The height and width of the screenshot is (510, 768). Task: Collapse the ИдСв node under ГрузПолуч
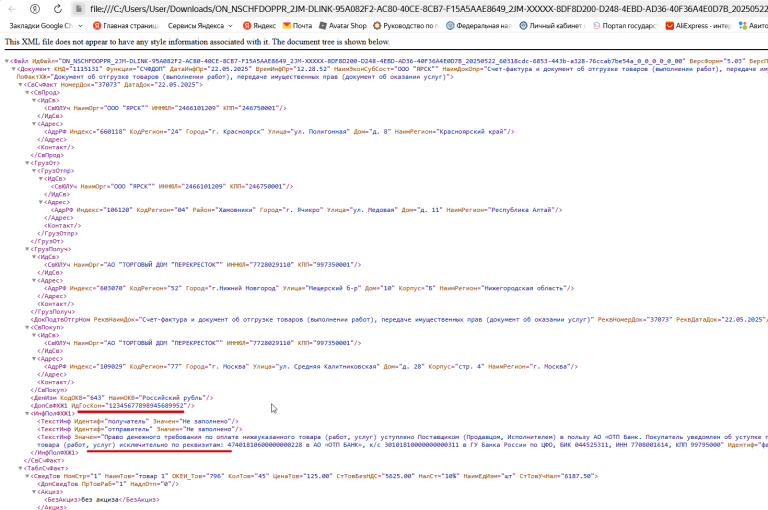tap(34, 257)
